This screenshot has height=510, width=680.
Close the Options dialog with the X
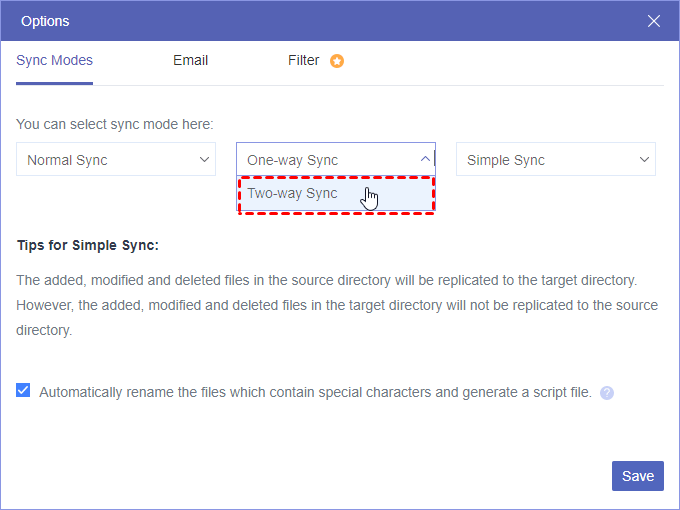click(x=654, y=21)
